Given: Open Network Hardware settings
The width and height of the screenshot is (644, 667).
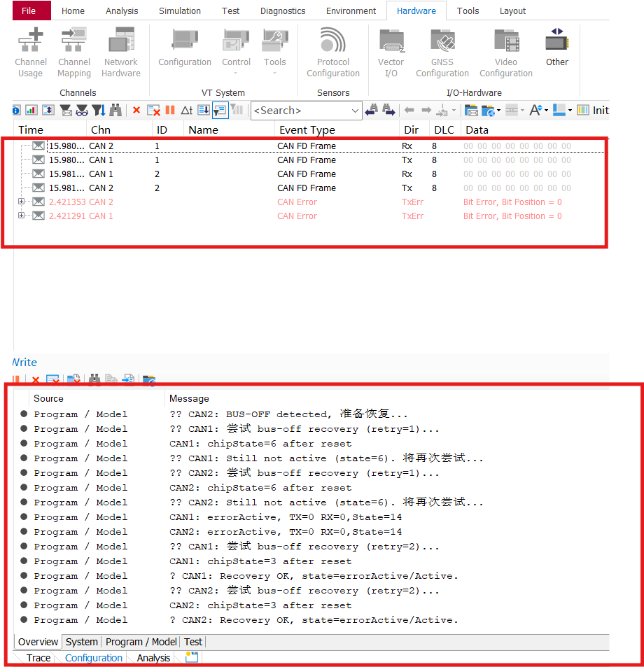Looking at the screenshot, I should [x=120, y=50].
